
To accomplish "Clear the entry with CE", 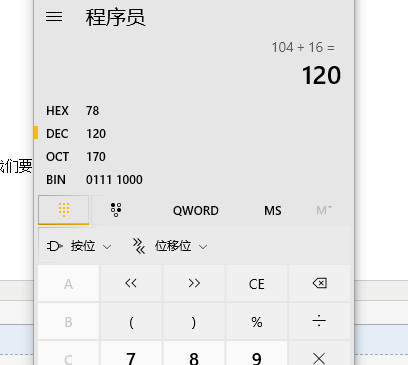I will 257,283.
